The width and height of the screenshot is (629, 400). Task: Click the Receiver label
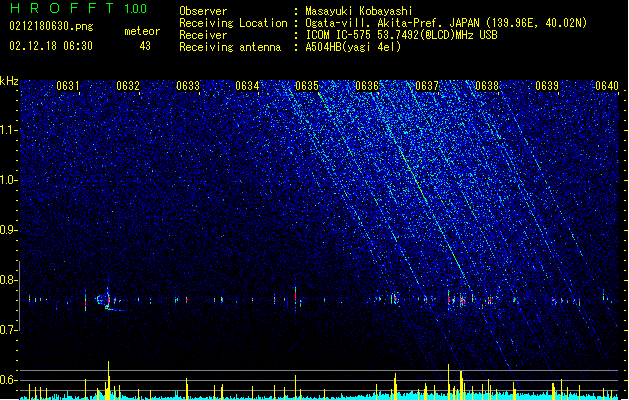[x=203, y=35]
